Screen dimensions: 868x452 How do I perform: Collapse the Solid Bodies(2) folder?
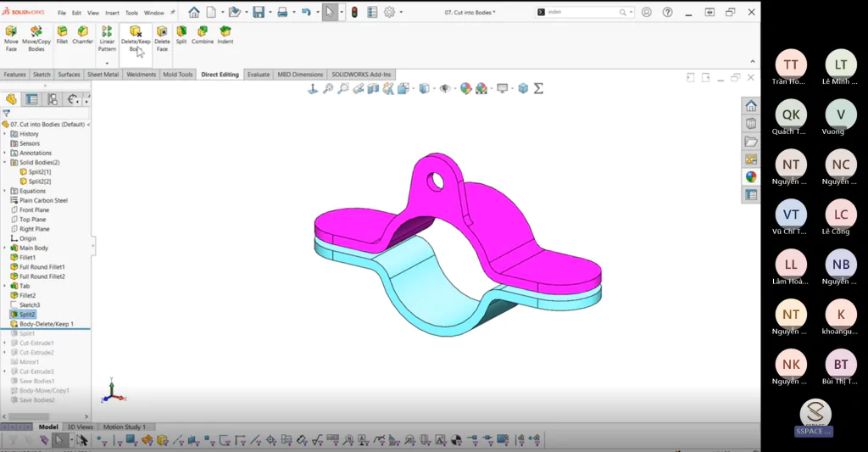(x=5, y=162)
